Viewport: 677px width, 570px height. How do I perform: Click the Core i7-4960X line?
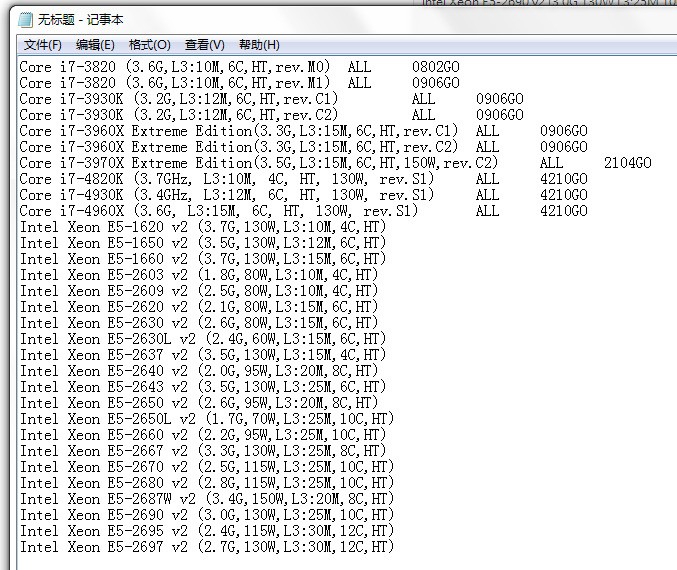[304, 211]
